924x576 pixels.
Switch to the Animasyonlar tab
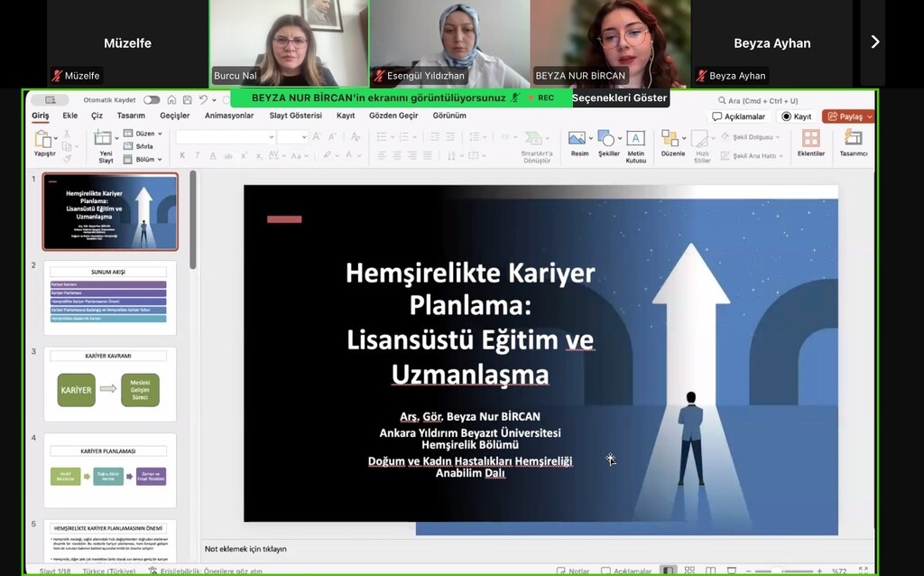229,116
